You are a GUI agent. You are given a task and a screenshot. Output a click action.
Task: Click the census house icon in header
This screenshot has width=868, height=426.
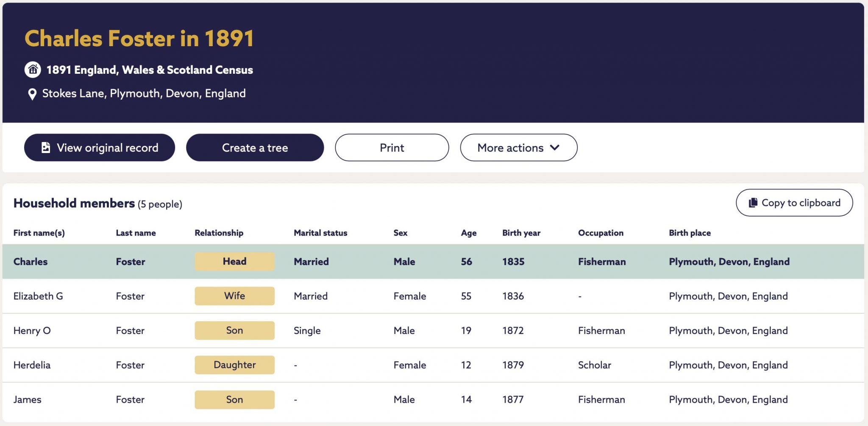tap(33, 70)
